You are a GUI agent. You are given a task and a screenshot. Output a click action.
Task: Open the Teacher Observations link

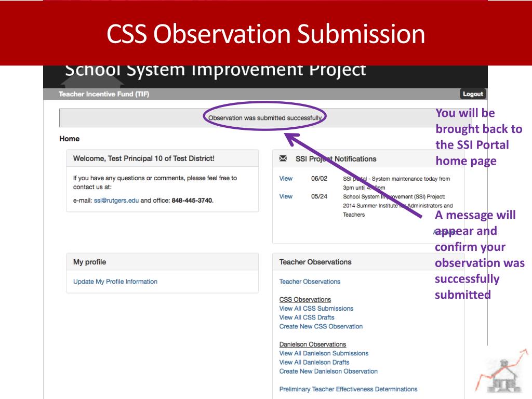click(x=310, y=282)
